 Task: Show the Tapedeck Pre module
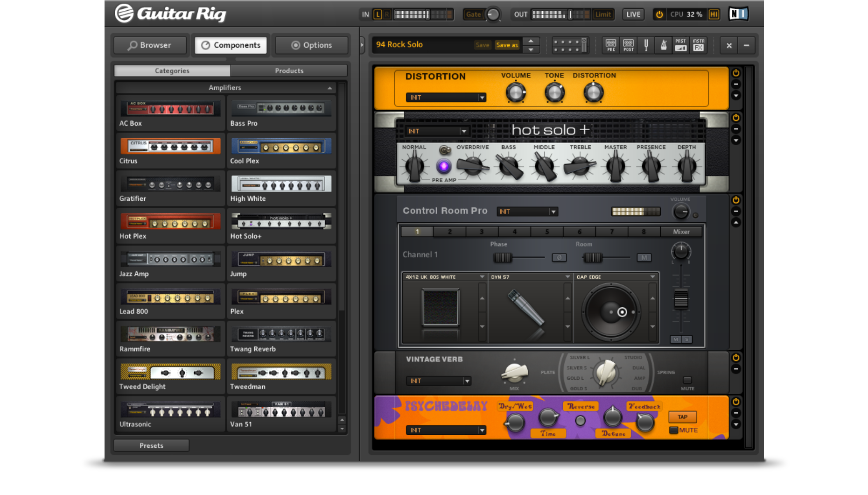tap(611, 45)
